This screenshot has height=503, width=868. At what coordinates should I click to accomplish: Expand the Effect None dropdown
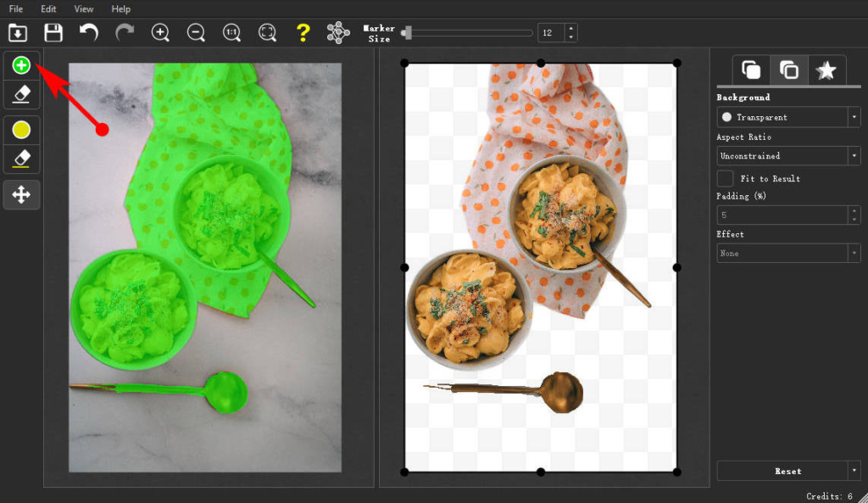(x=788, y=253)
